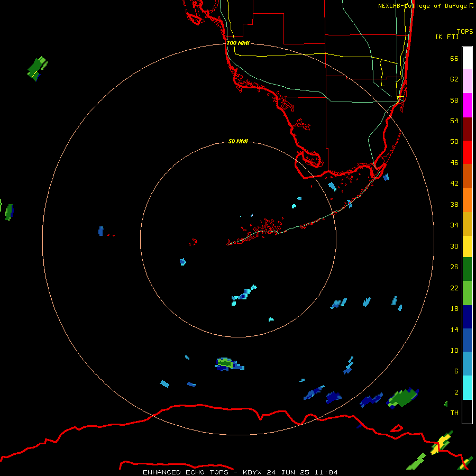Click legend value '18'
Image resolution: width=476 pixels, height=476 pixels.
point(454,309)
